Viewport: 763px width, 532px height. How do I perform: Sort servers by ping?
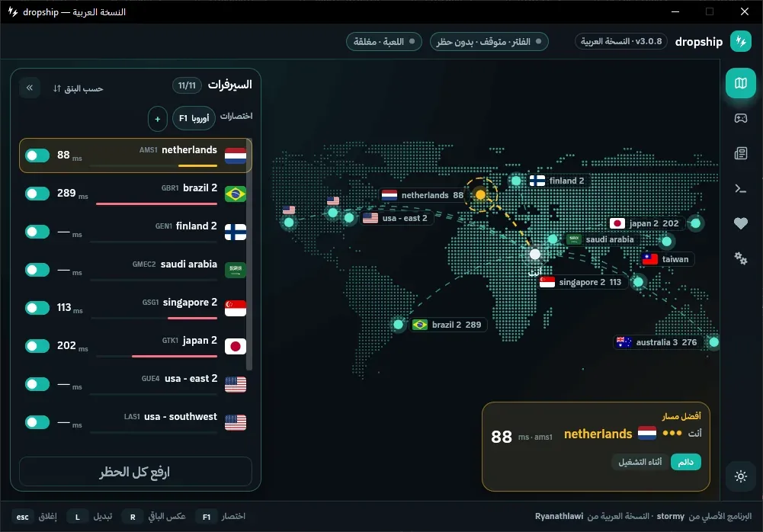click(78, 88)
